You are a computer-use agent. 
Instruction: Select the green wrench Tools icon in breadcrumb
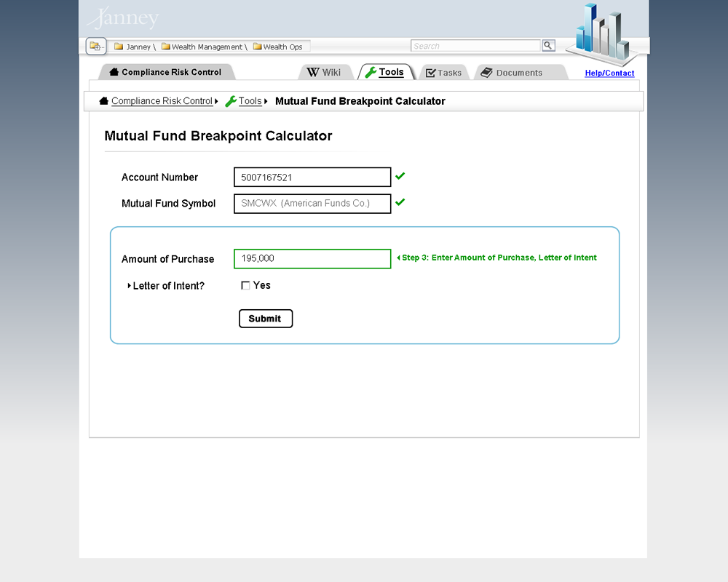tap(231, 101)
